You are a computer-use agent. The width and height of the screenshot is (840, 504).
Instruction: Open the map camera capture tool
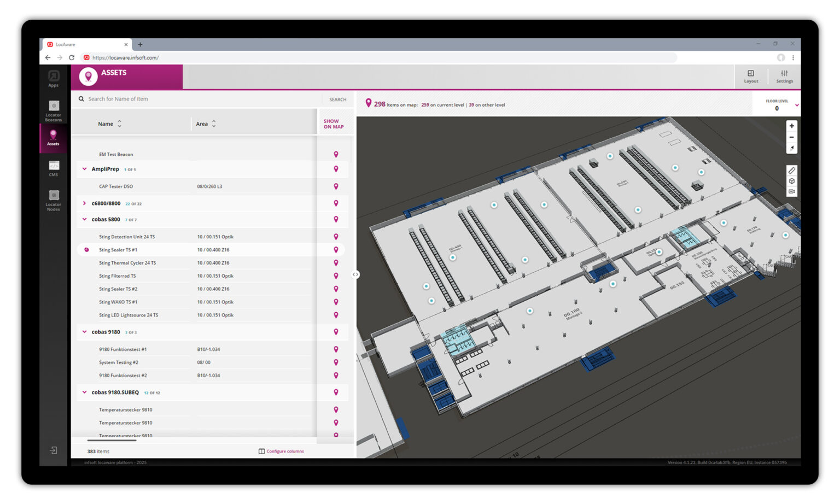792,191
